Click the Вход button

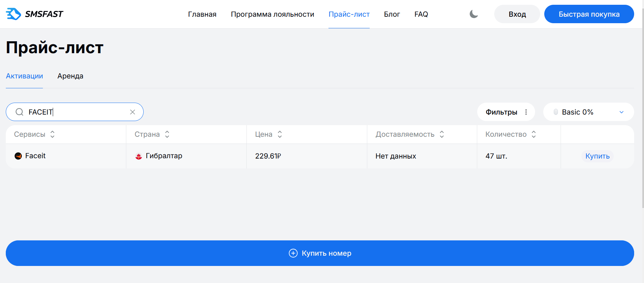(x=517, y=14)
